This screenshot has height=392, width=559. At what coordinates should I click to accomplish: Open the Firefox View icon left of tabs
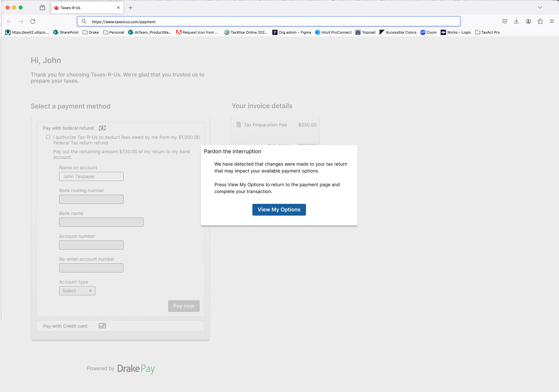[x=42, y=8]
